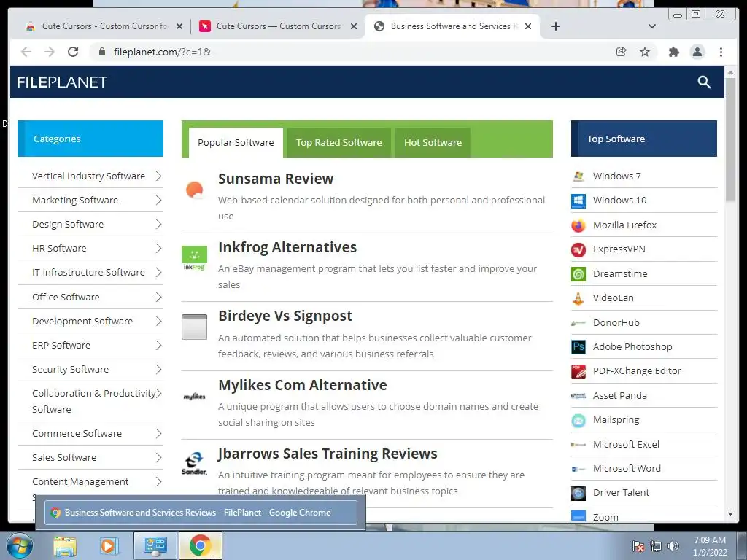Screen dimensions: 747x560
Task: Expand Development Software chevron
Action: (x=158, y=322)
